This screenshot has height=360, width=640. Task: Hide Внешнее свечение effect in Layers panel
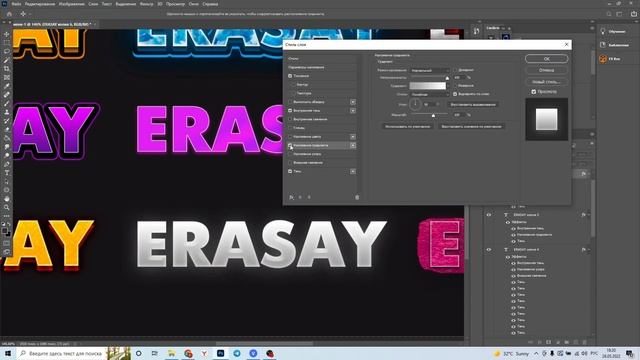[x=513, y=276]
